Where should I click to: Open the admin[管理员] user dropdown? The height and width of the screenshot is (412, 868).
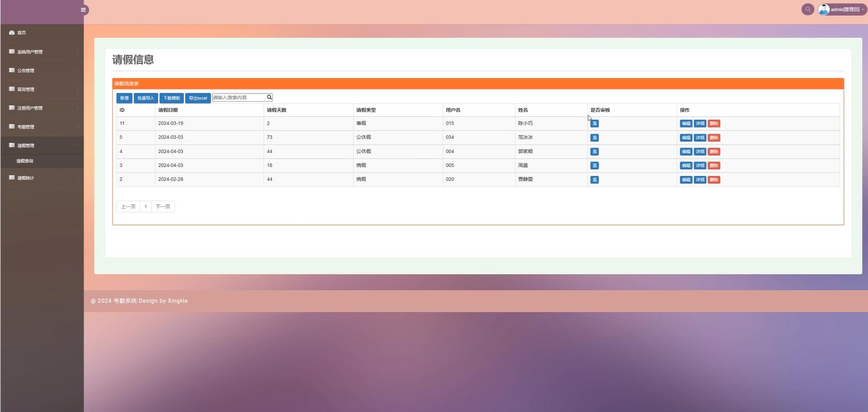point(842,9)
